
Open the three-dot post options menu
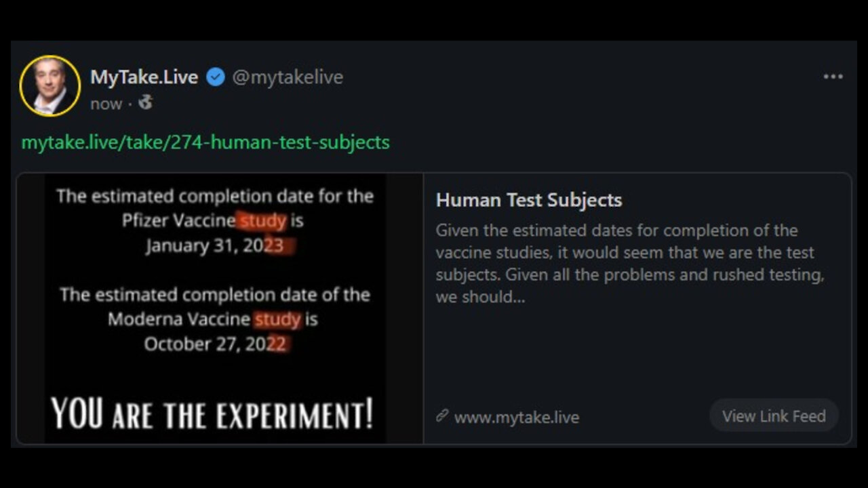[x=833, y=77]
